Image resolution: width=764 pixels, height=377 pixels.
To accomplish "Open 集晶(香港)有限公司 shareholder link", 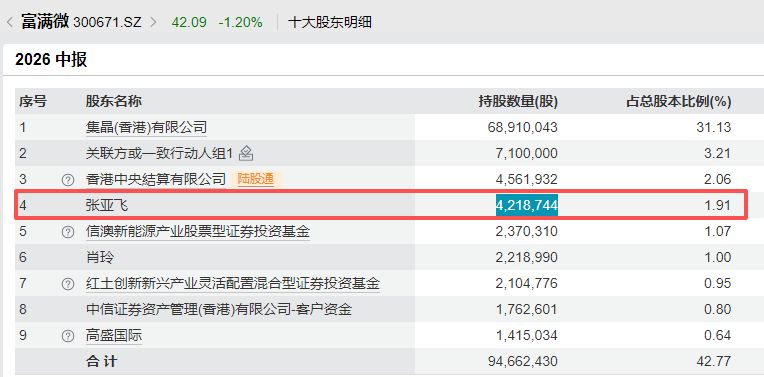I will [x=146, y=128].
